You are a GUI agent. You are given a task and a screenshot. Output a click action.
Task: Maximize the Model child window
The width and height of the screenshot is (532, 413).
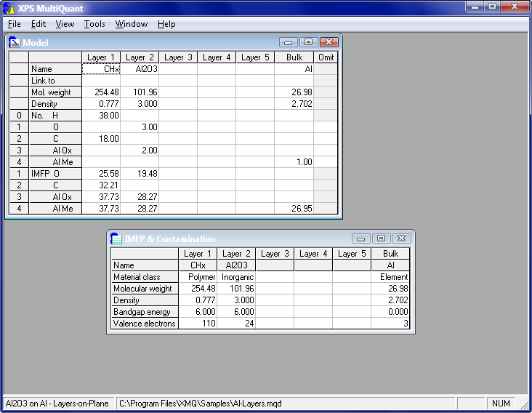point(308,42)
